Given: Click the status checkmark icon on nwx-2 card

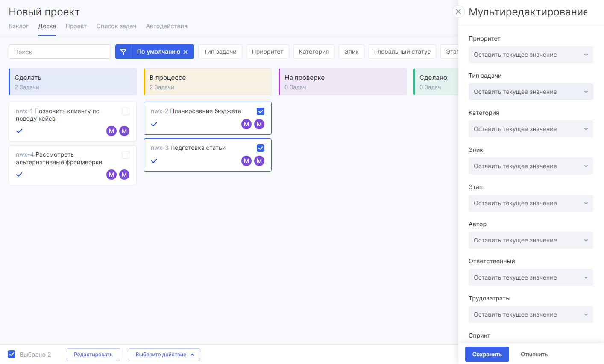Looking at the screenshot, I should point(154,124).
